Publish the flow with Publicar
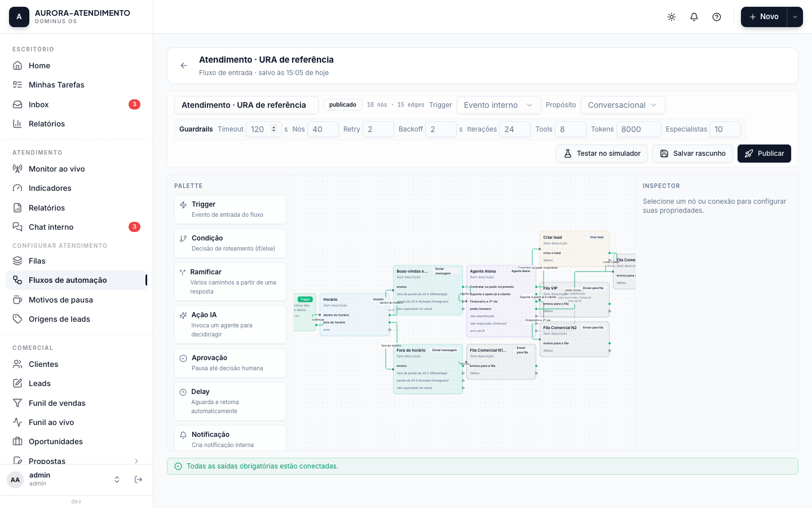The image size is (812, 508). pyautogui.click(x=764, y=154)
